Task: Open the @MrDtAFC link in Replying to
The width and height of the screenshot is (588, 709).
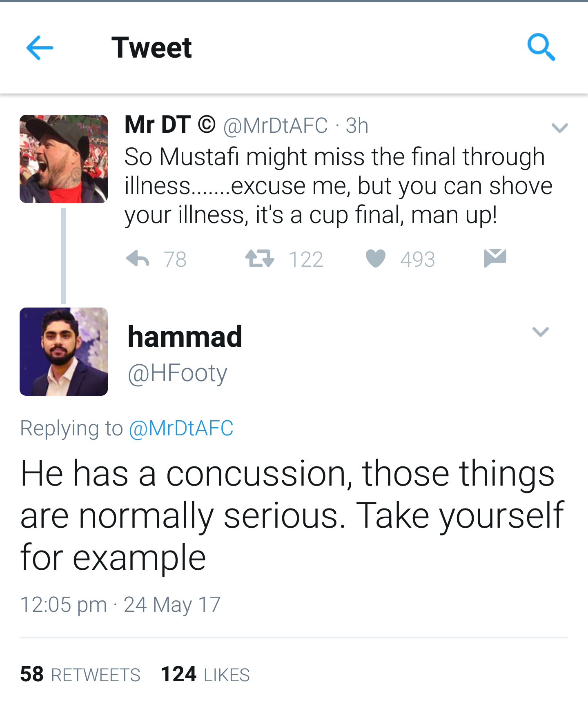Action: [x=181, y=428]
